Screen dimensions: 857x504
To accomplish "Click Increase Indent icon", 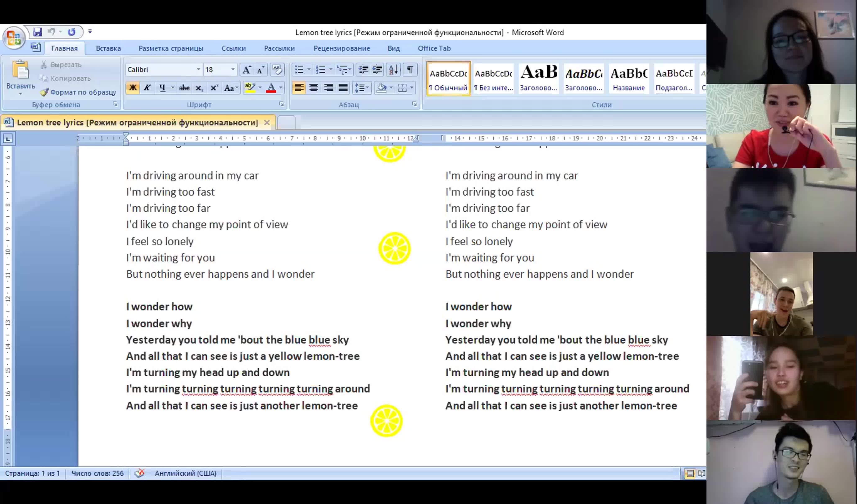I will tap(377, 70).
